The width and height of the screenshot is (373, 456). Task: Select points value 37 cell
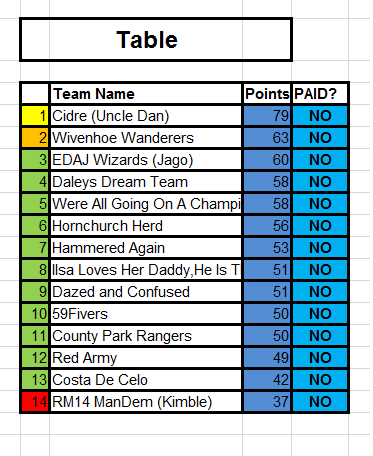pos(267,402)
